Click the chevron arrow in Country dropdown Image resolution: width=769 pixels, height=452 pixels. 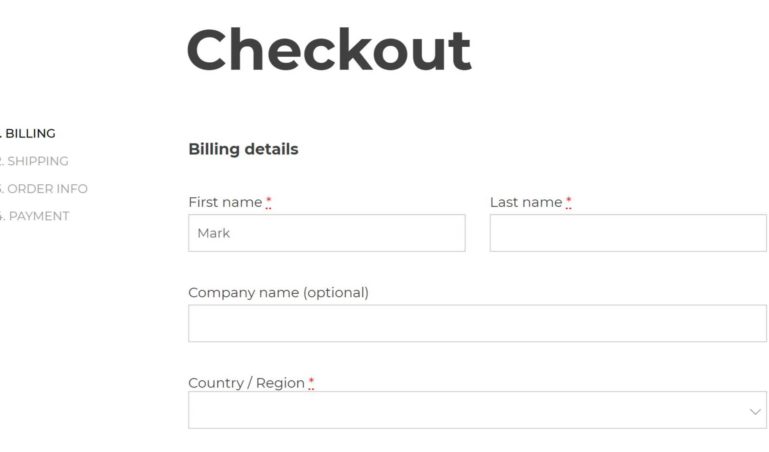[x=755, y=411]
